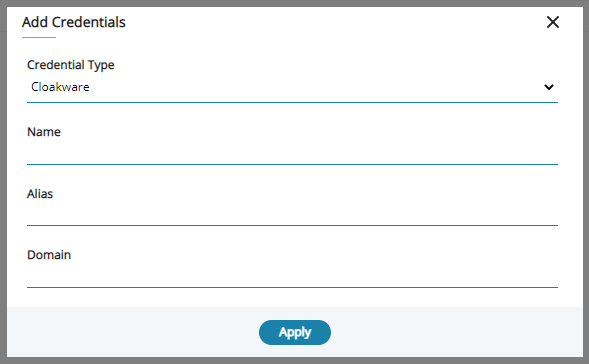Viewport: 589px width, 364px height.
Task: Click the Domain field label
Action: click(49, 255)
